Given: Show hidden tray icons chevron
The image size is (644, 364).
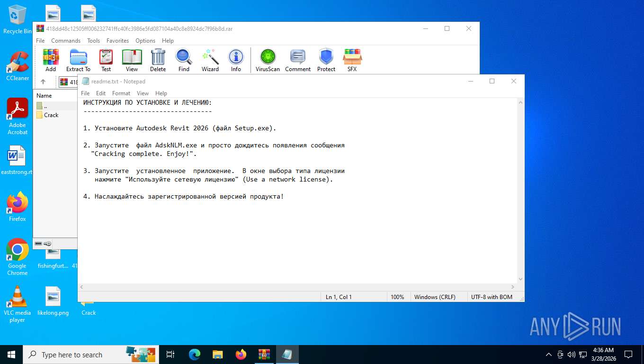Looking at the screenshot, I should point(549,355).
